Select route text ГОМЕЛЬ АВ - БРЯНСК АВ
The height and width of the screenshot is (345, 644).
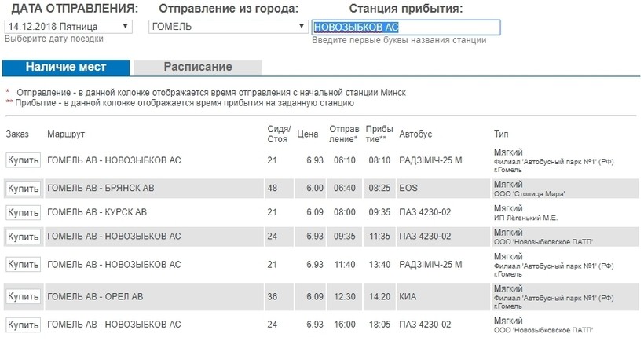[101, 189]
